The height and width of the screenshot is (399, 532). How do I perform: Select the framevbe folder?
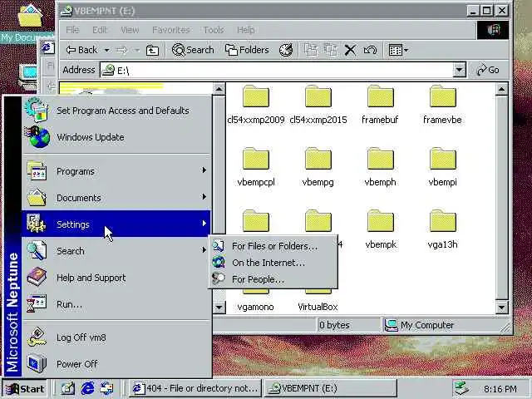(x=442, y=105)
